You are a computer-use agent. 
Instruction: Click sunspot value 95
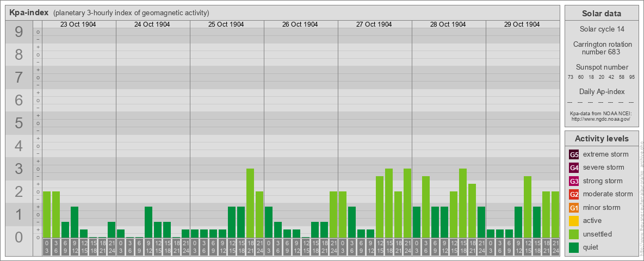click(632, 77)
